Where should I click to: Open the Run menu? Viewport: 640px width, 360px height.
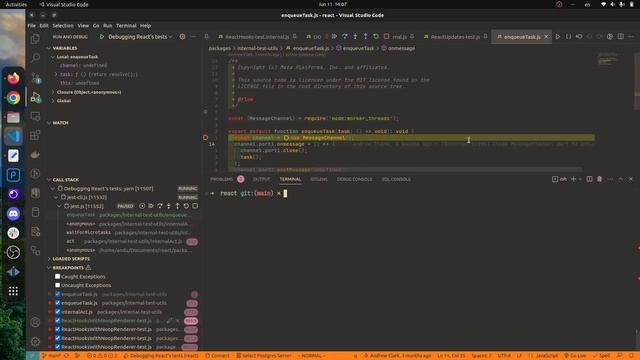[107, 26]
